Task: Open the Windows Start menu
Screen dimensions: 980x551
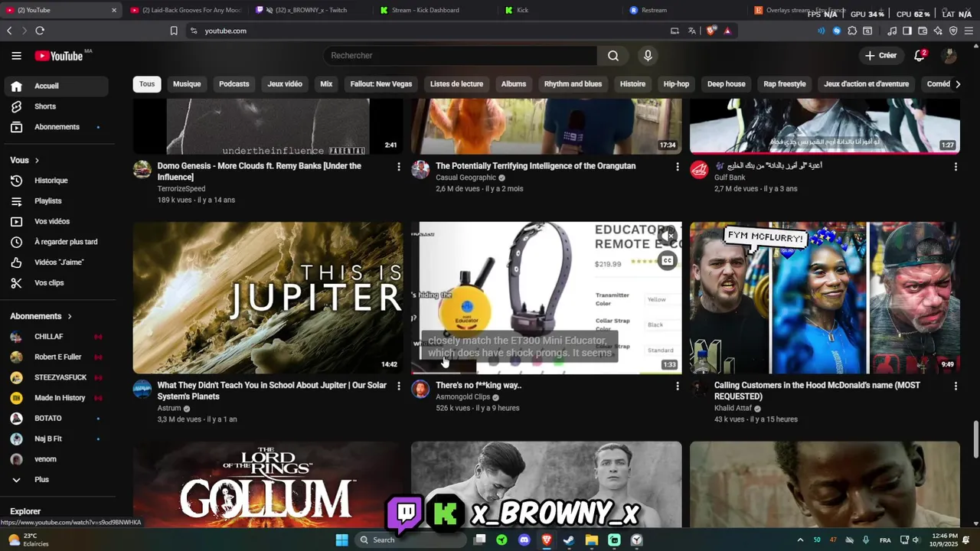Action: click(341, 540)
